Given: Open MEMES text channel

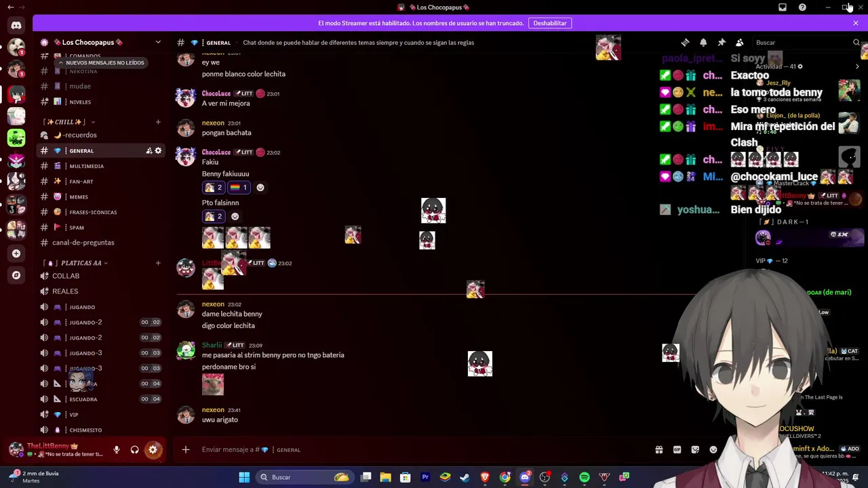Looking at the screenshot, I should (x=101, y=197).
